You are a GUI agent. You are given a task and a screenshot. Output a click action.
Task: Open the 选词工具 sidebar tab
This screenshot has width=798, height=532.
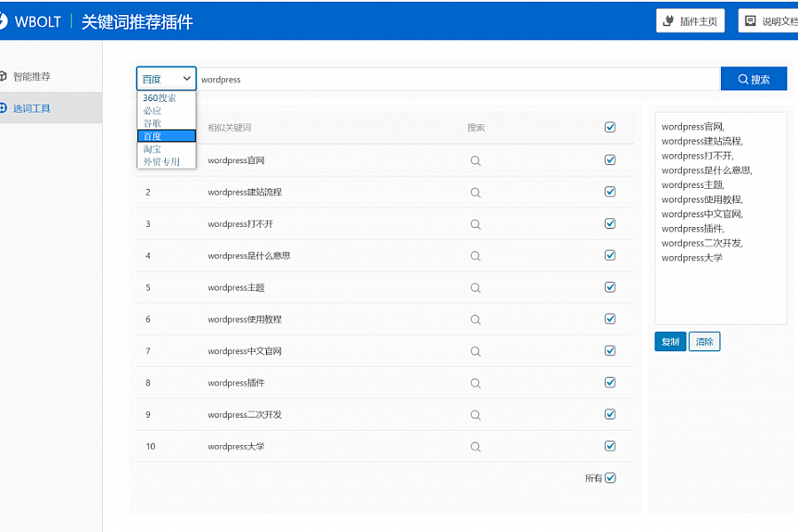tap(51, 108)
